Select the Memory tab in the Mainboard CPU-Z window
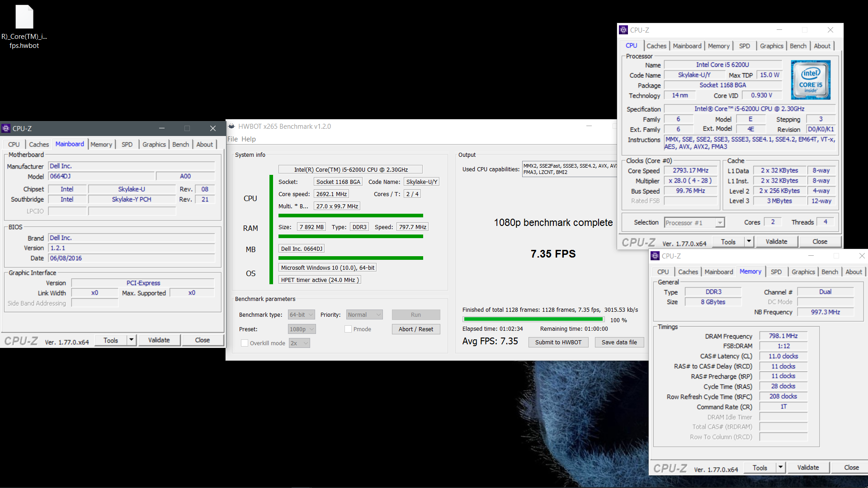Viewport: 868px width, 488px height. 101,144
